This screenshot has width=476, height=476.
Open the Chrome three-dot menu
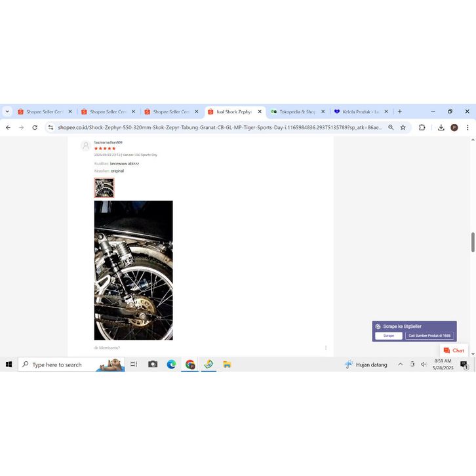(467, 127)
